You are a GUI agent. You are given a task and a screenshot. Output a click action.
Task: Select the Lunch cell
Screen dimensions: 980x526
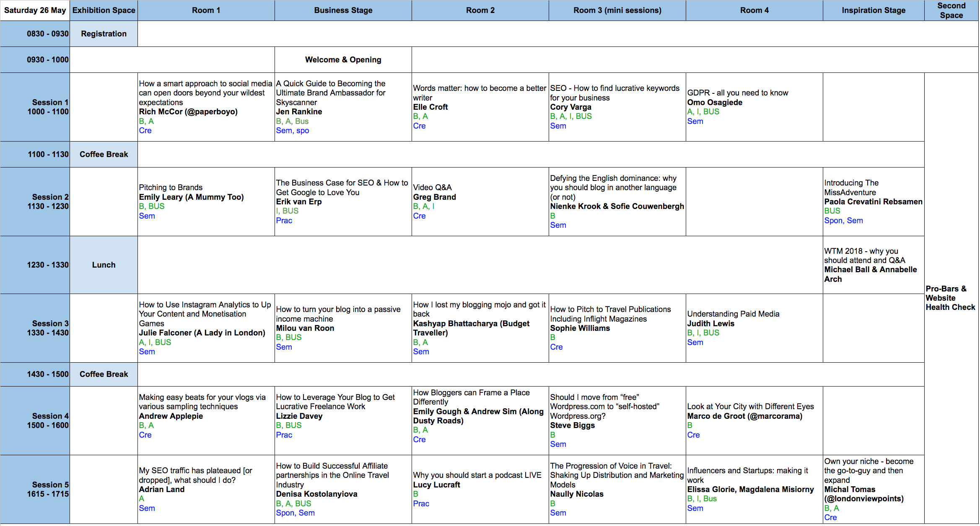[104, 265]
